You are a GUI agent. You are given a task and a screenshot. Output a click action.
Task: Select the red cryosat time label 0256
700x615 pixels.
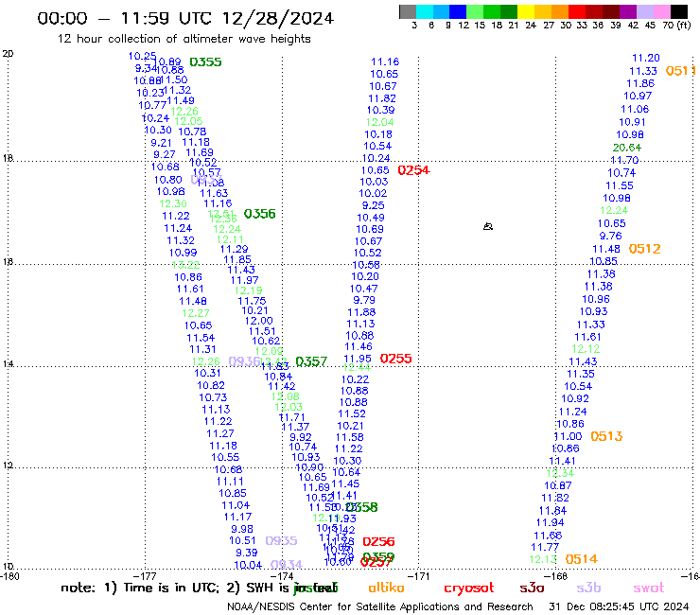pyautogui.click(x=378, y=542)
